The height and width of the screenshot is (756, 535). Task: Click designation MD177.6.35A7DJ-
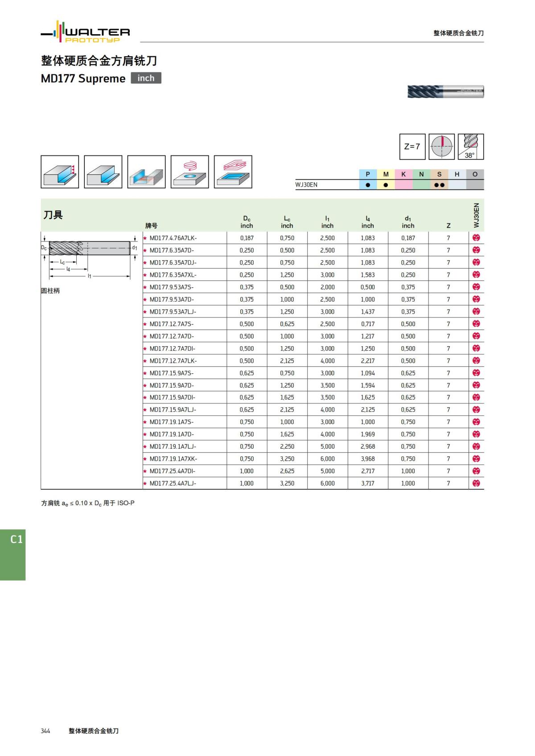173,262
